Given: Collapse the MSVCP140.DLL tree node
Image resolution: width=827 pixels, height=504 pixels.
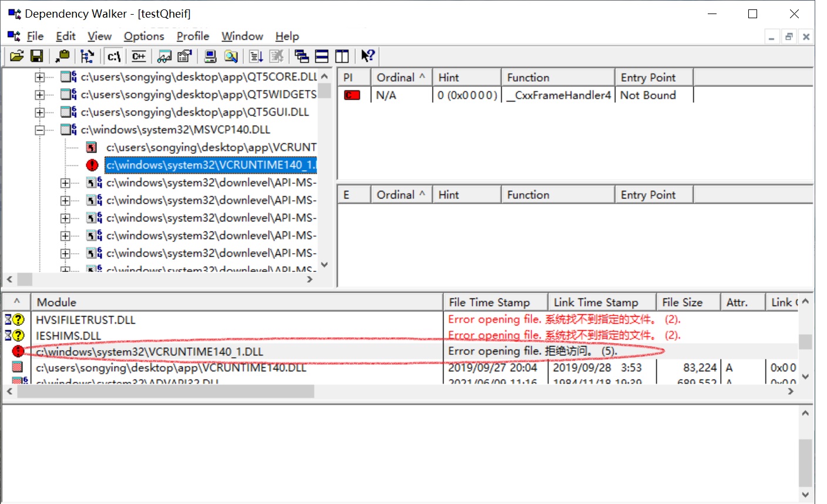Looking at the screenshot, I should pyautogui.click(x=39, y=129).
